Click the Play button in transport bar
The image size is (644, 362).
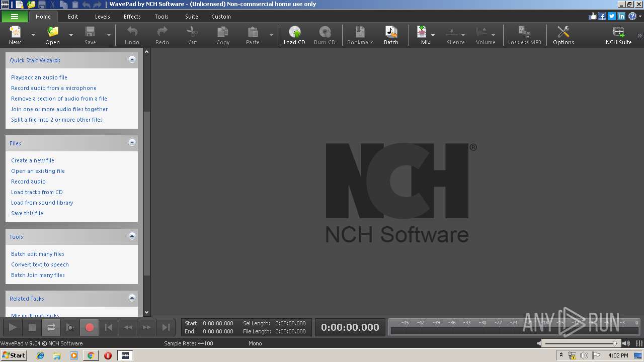[x=13, y=327]
